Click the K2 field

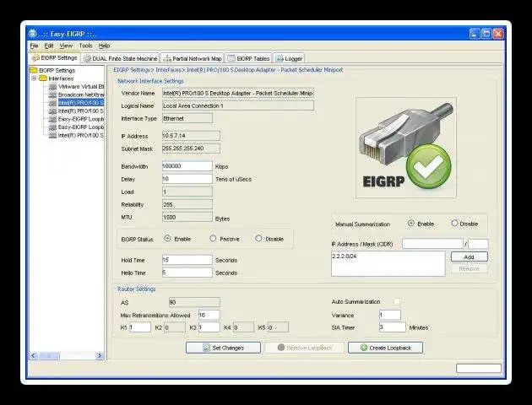(x=175, y=327)
